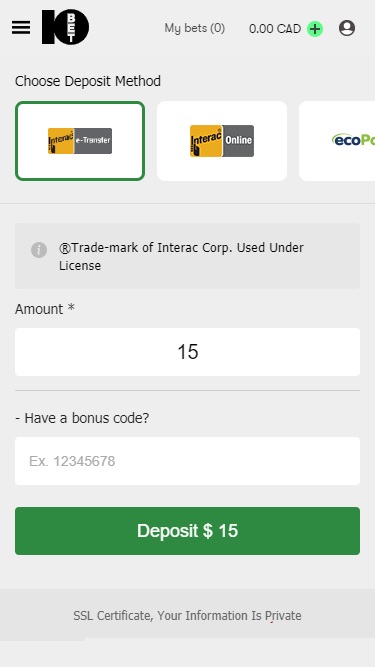Click the separator line under deposit methods
375x667 pixels.
point(188,203)
